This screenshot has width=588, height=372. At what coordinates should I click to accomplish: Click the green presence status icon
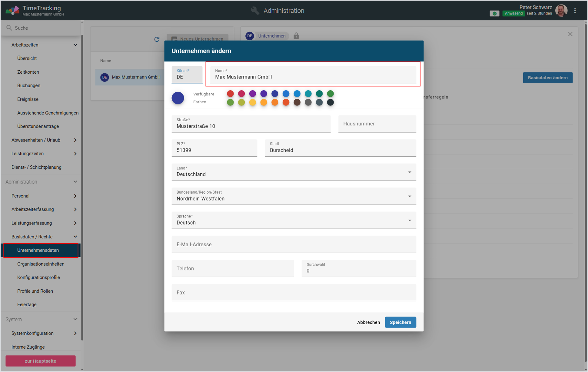pos(494,13)
